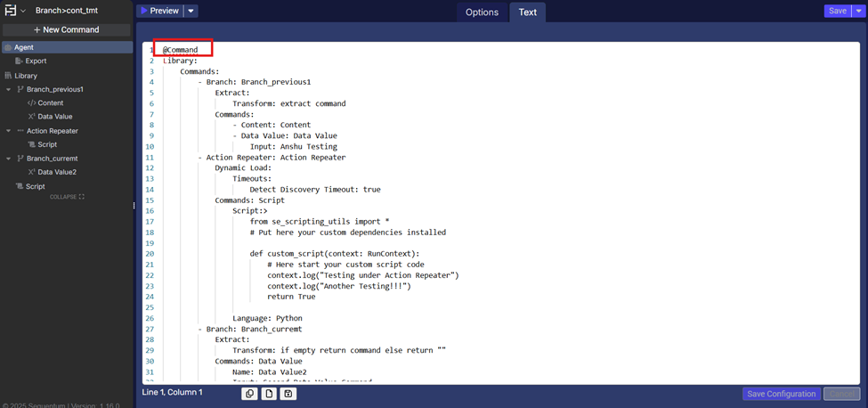Switch to the Options tab

(x=482, y=12)
